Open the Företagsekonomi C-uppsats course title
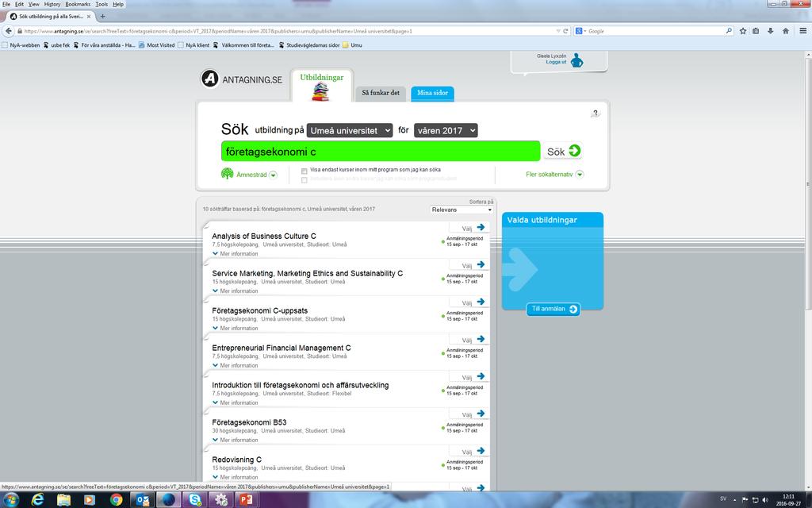This screenshot has width=812, height=508. 259,310
